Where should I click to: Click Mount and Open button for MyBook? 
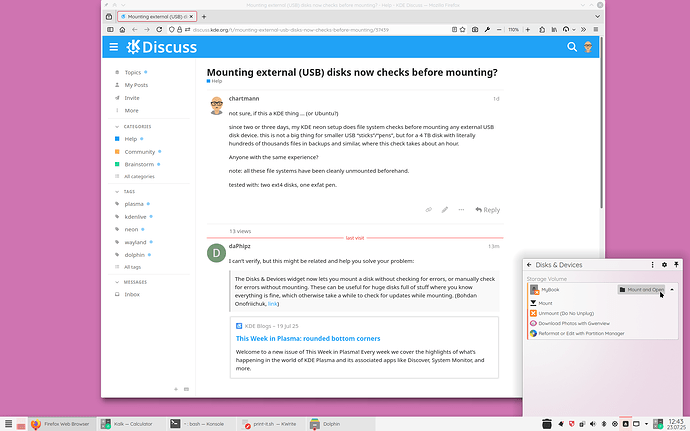coord(640,289)
